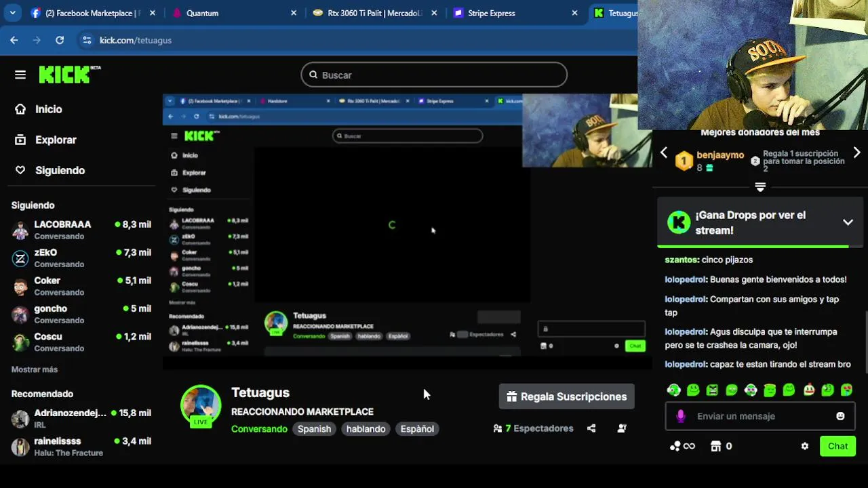This screenshot has height=488, width=868.
Task: Open the browser tab search dropdown
Action: 12,13
